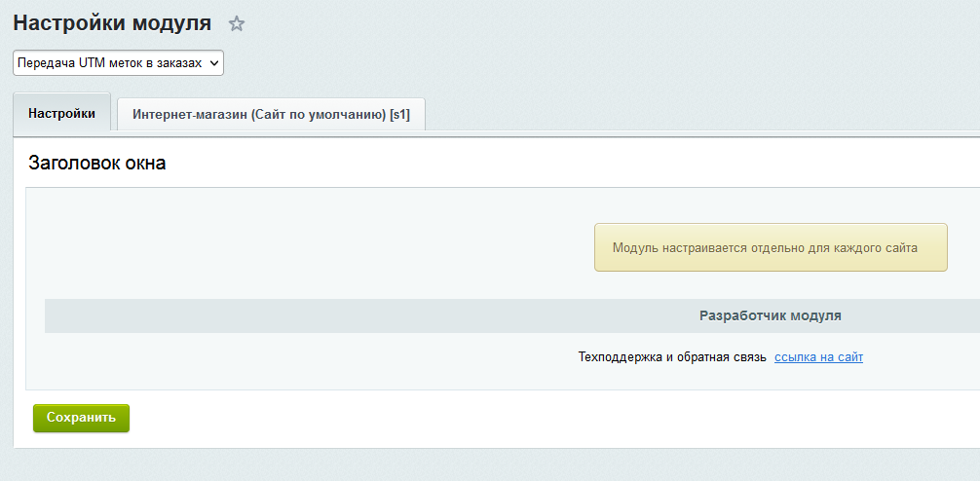Click the chevron arrow of module dropdown
Image resolution: width=980 pixels, height=481 pixels.
(215, 63)
